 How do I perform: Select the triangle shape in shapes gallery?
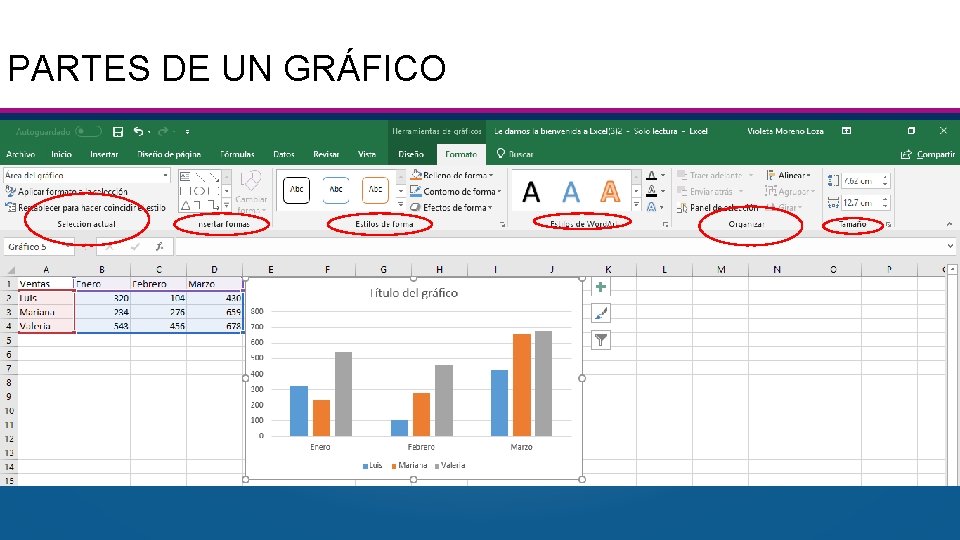point(186,205)
